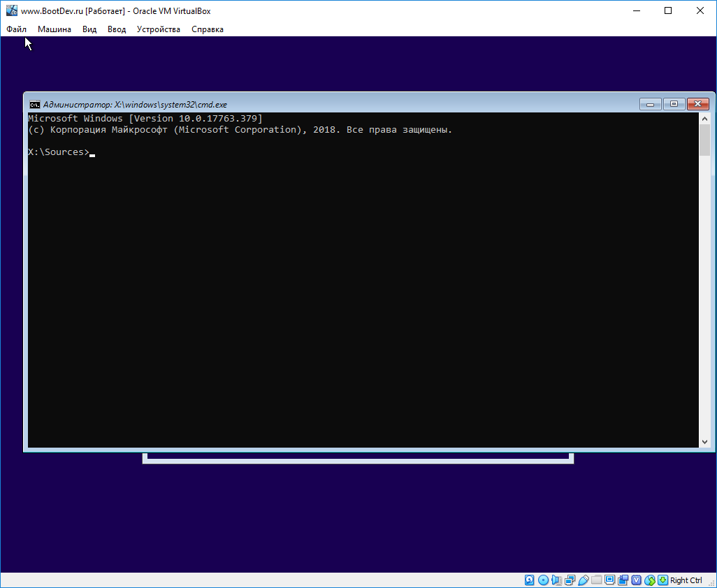Click the Microsoft Corporation copyright line
This screenshot has width=717, height=588.
240,130
